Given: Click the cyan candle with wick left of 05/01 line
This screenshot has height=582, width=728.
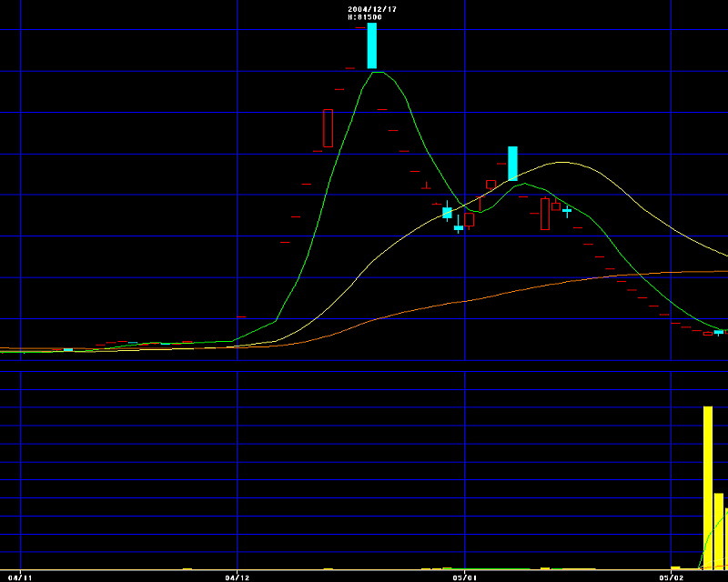Looking at the screenshot, I should pyautogui.click(x=447, y=213).
